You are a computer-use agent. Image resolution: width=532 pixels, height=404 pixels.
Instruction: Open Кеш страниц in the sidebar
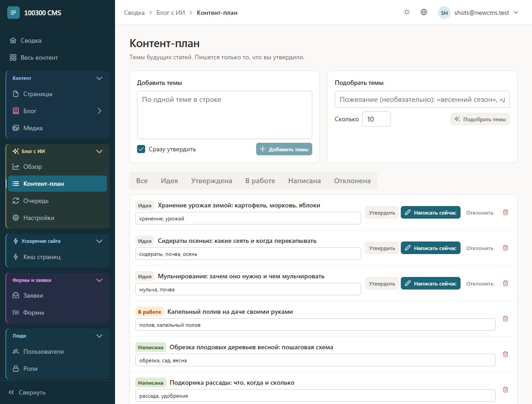coord(58,257)
